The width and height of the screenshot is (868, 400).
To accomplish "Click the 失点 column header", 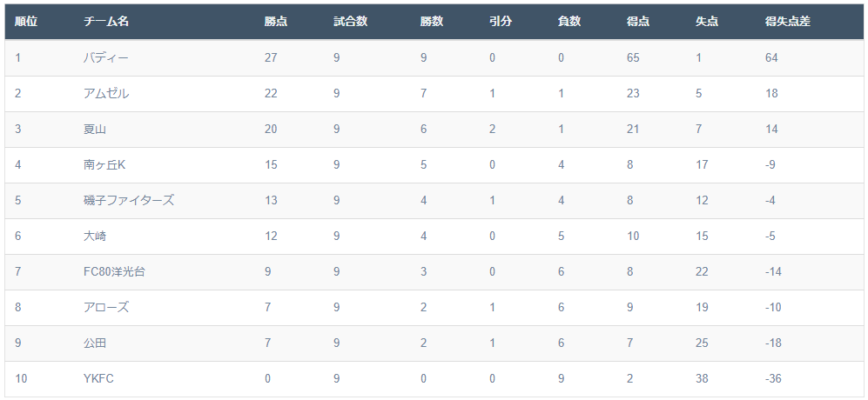I will click(x=707, y=22).
